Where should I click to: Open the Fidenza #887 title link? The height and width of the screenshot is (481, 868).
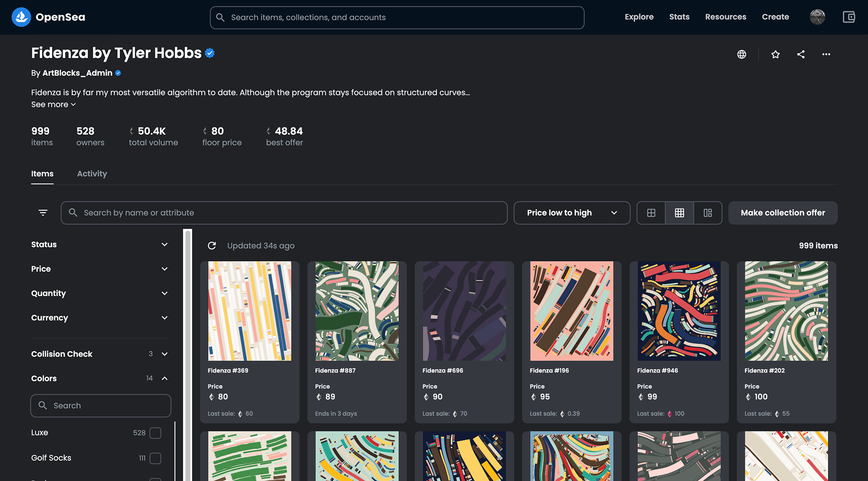point(335,371)
